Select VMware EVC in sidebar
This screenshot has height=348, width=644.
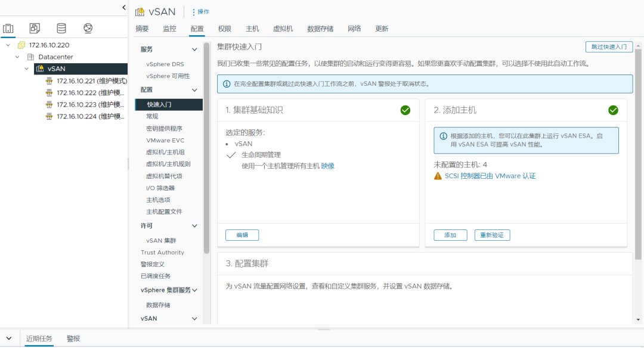pyautogui.click(x=165, y=141)
